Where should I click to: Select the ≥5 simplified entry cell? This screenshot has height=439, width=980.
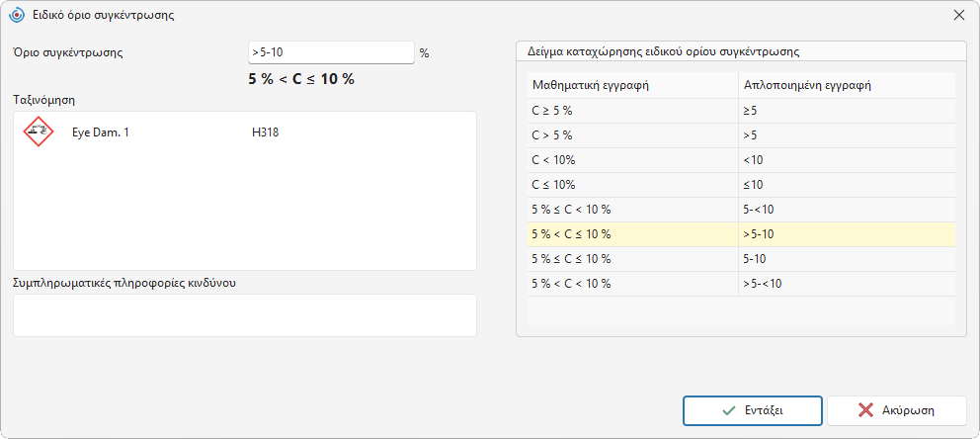(847, 111)
